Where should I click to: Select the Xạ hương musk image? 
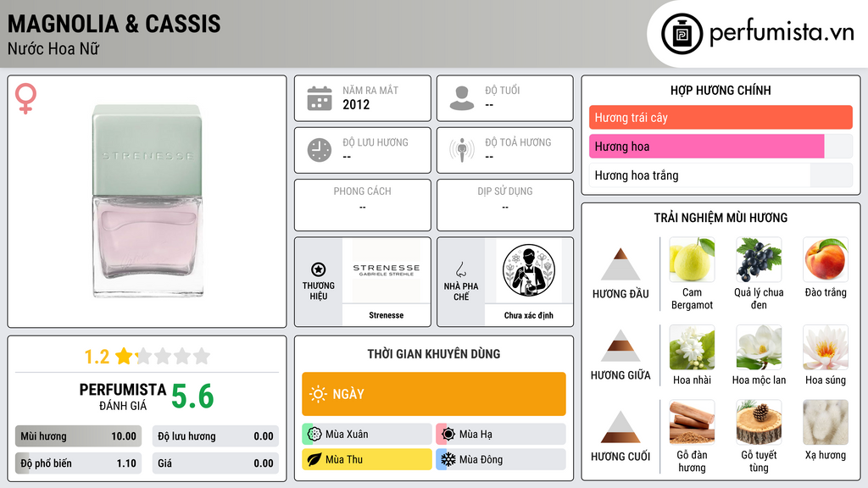pos(826,422)
